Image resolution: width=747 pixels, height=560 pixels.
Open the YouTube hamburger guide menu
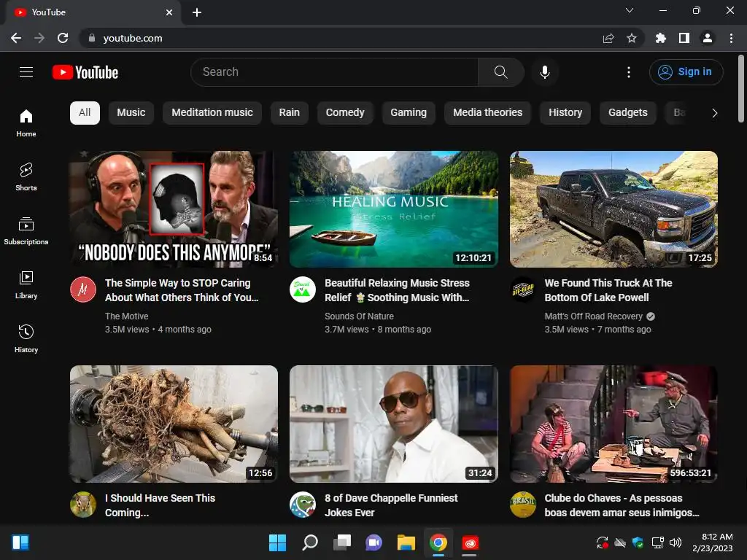(26, 72)
